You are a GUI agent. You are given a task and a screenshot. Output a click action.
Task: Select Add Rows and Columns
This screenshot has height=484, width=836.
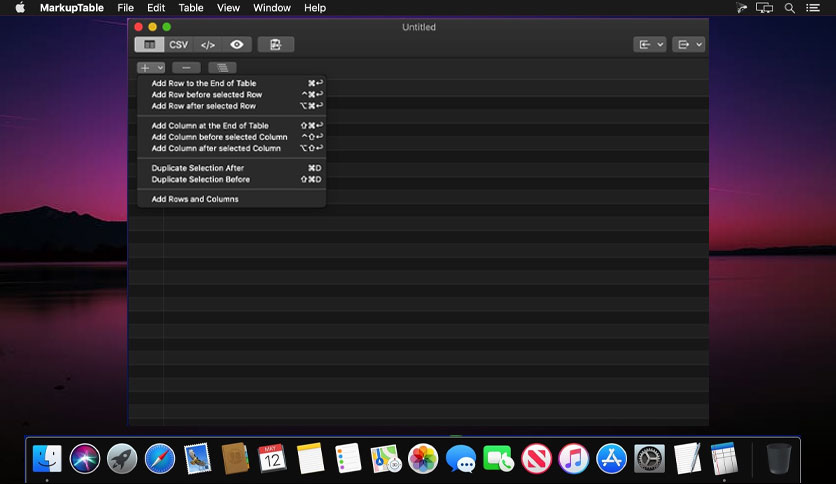231,199
